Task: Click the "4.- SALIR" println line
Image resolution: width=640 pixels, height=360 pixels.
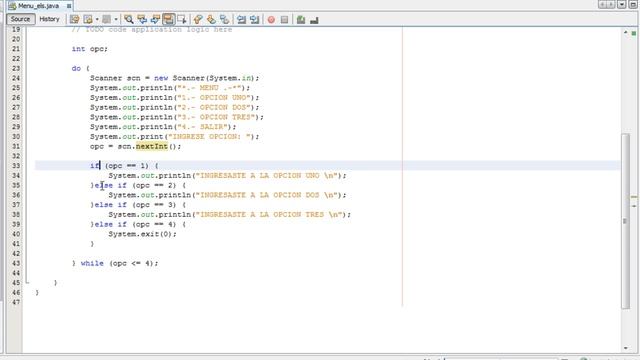Action: point(163,127)
